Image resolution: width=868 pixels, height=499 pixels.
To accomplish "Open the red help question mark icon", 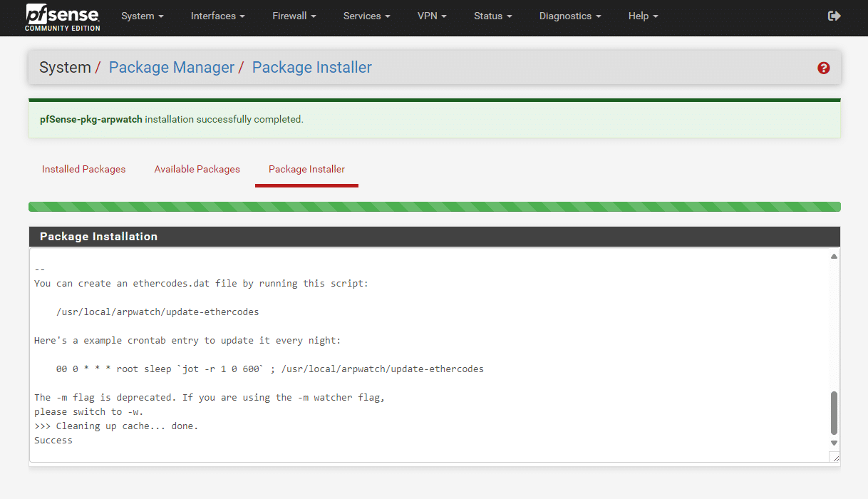I will (x=824, y=68).
